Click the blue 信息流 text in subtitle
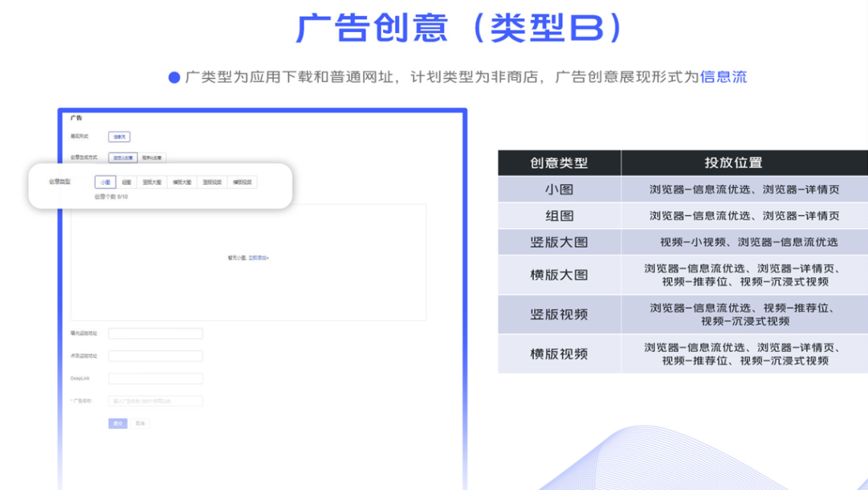The image size is (868, 490). click(x=723, y=77)
